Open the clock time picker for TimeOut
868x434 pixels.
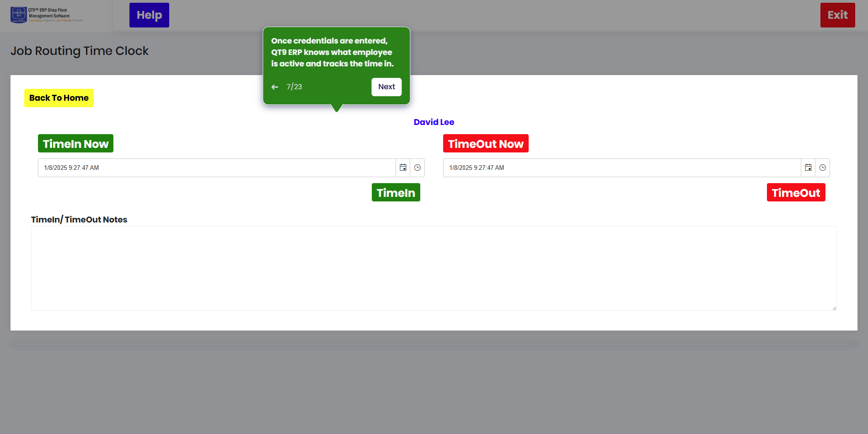click(823, 168)
